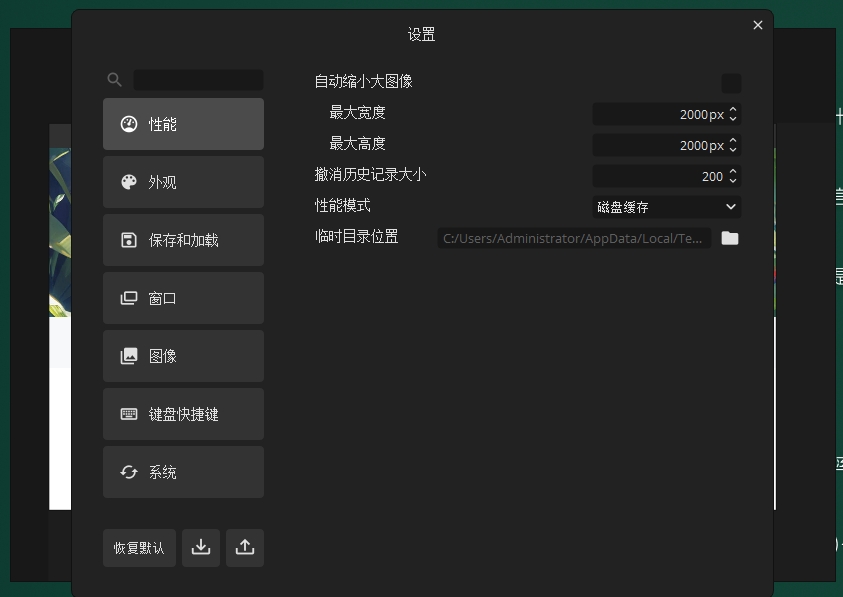This screenshot has height=597, width=843.
Task: Click the 外观 palette icon
Action: click(128, 182)
